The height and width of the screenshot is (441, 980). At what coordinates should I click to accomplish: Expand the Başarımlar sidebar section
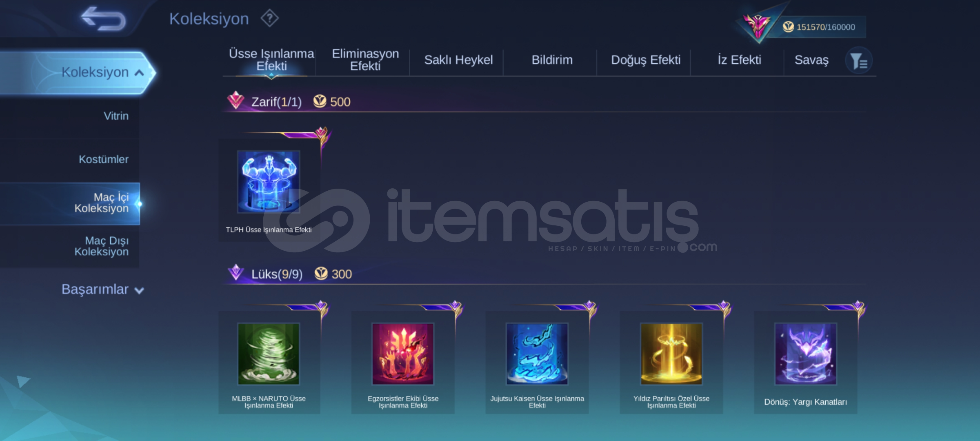pyautogui.click(x=102, y=290)
